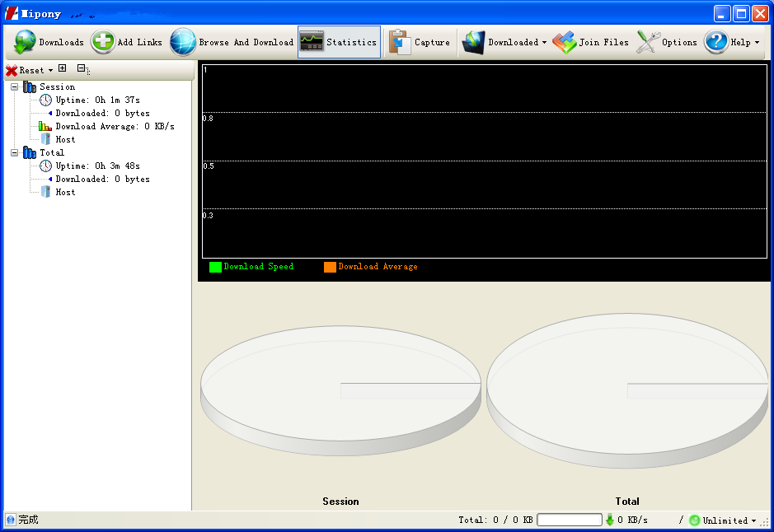The height and width of the screenshot is (532, 774).
Task: Select the Downloads toolbar label
Action: pos(62,42)
